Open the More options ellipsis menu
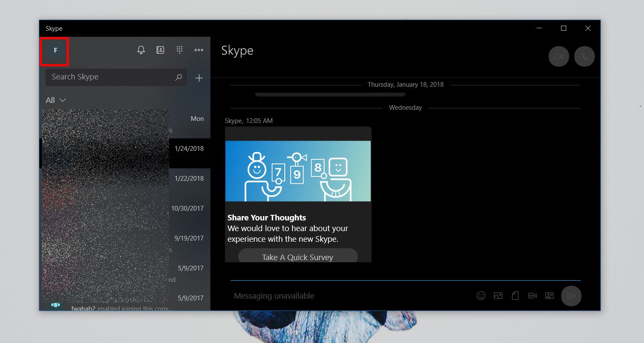The image size is (644, 343). [x=199, y=50]
